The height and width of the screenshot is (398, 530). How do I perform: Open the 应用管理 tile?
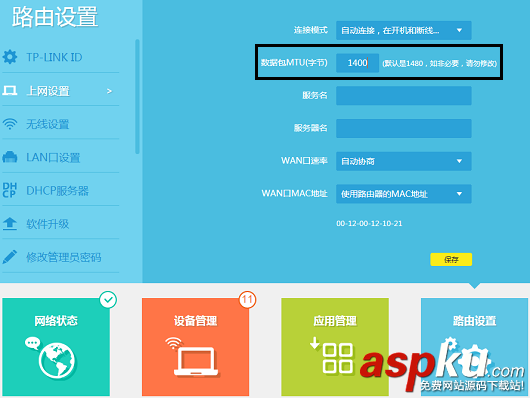pyautogui.click(x=335, y=347)
